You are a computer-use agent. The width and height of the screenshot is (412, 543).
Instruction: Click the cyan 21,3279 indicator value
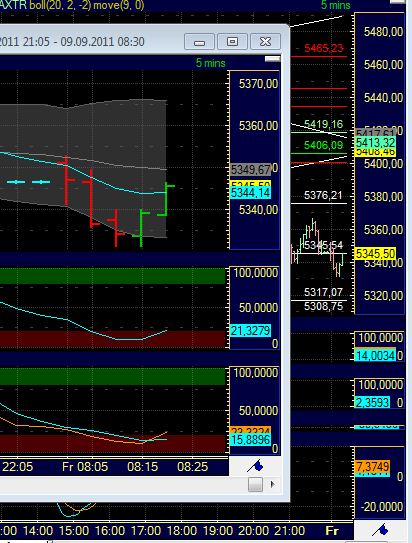251,330
